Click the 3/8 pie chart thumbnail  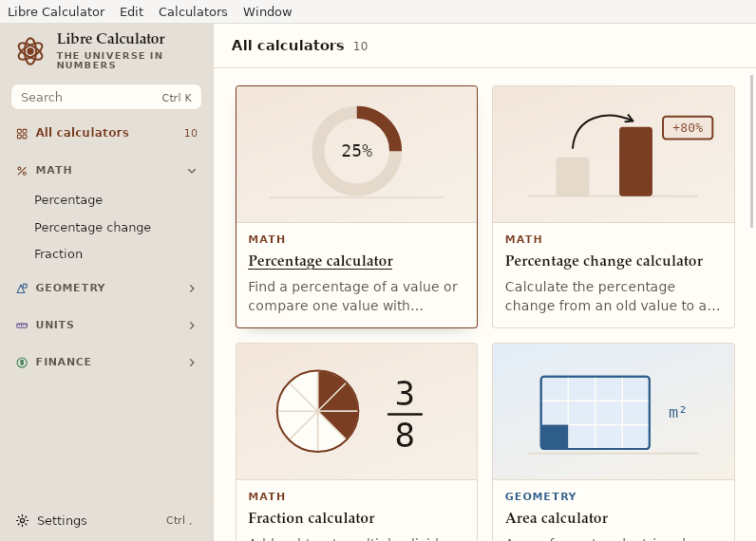[x=357, y=411]
